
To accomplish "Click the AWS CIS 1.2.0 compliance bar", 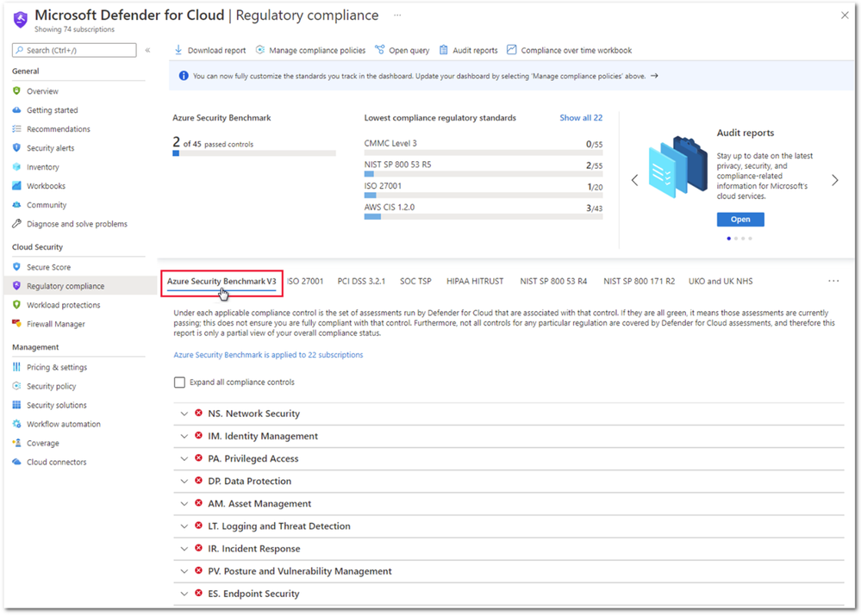I will pos(484,217).
